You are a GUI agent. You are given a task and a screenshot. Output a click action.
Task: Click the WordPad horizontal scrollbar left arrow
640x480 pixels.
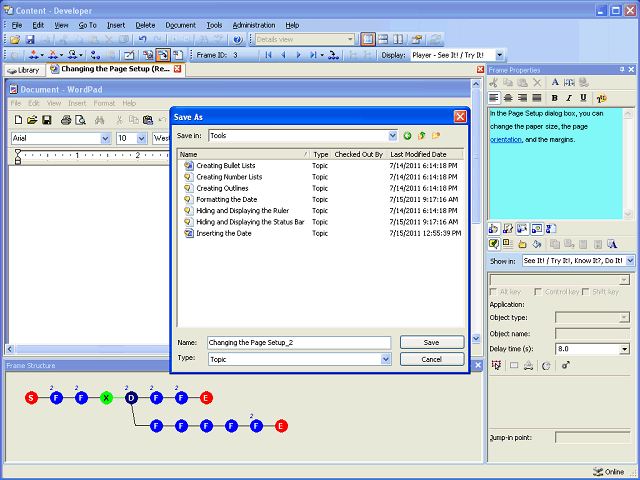tap(10, 349)
